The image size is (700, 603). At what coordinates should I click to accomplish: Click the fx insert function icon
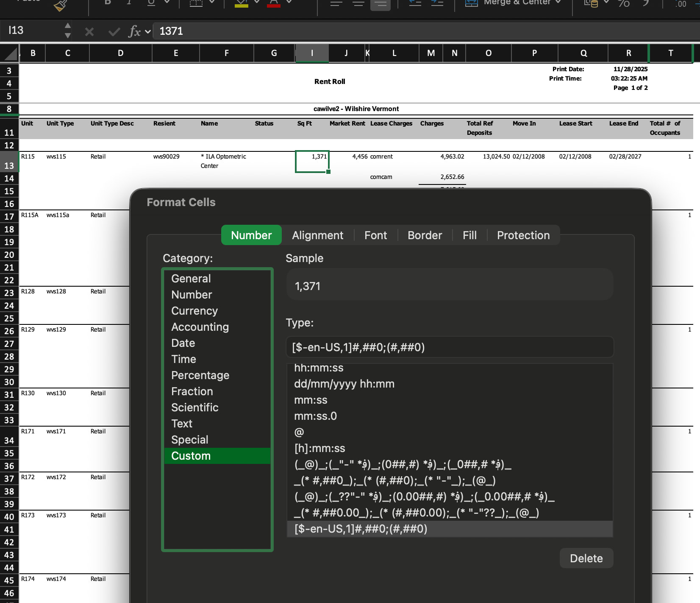134,31
